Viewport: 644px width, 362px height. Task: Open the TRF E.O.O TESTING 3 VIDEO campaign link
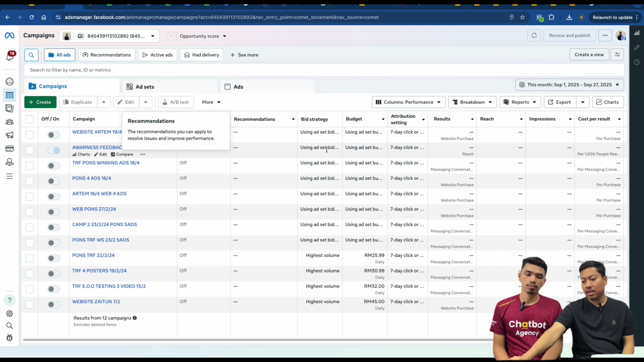click(109, 286)
